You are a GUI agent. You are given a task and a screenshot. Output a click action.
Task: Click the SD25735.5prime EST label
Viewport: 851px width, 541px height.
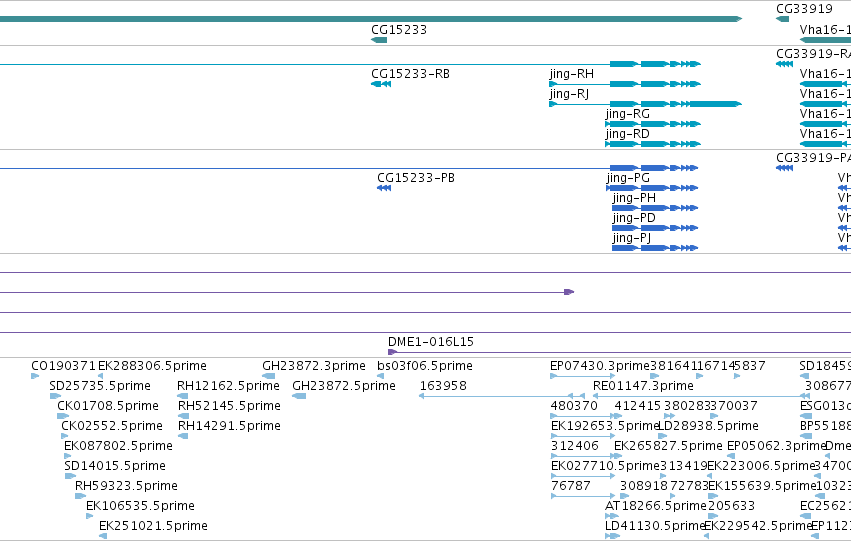[100, 386]
